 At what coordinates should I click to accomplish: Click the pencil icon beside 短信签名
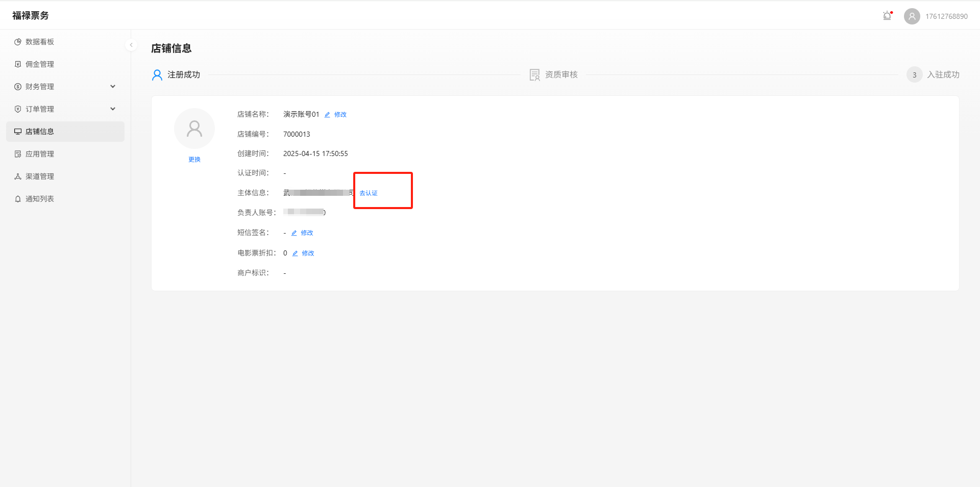[x=294, y=233]
